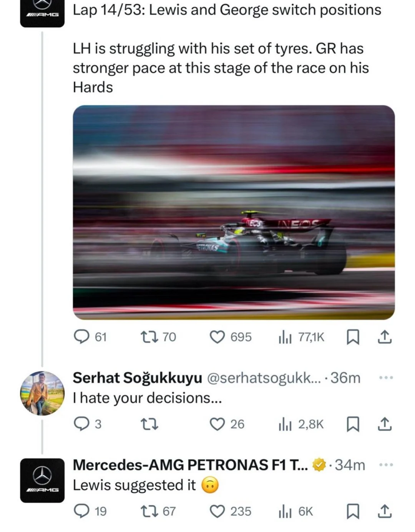Bookmark the 'Lewis suggested it' reply
The image size is (415, 532).
(x=353, y=511)
